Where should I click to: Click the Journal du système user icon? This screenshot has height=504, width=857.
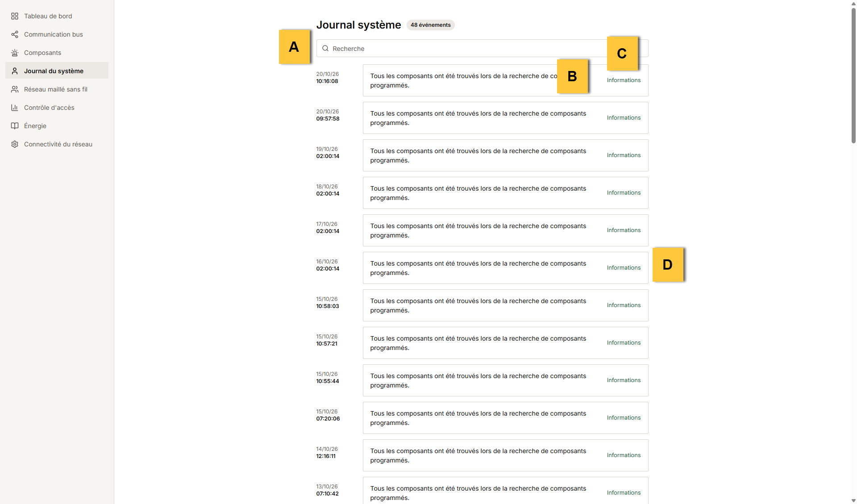click(x=15, y=71)
